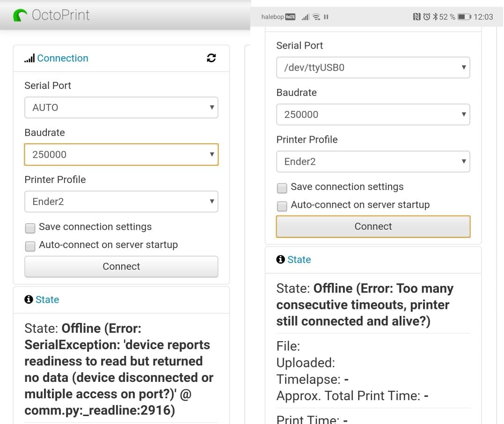Click the State info icon on left
This screenshot has width=504, height=424.
[x=29, y=299]
